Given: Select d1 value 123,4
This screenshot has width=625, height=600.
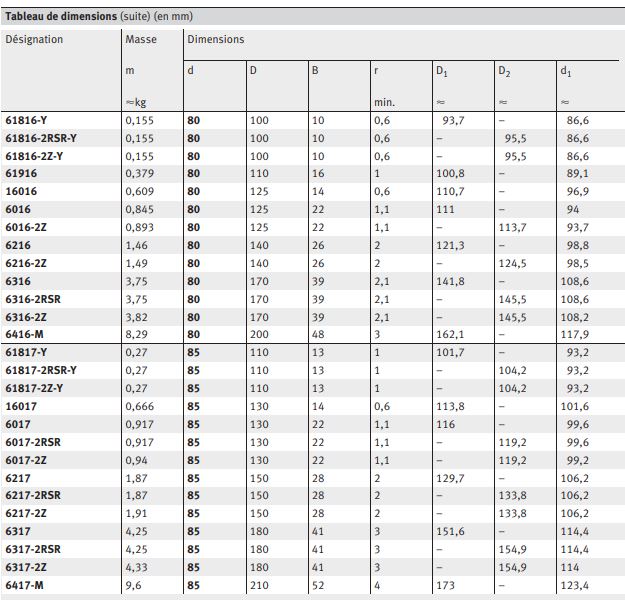Looking at the screenshot, I should [x=575, y=585].
